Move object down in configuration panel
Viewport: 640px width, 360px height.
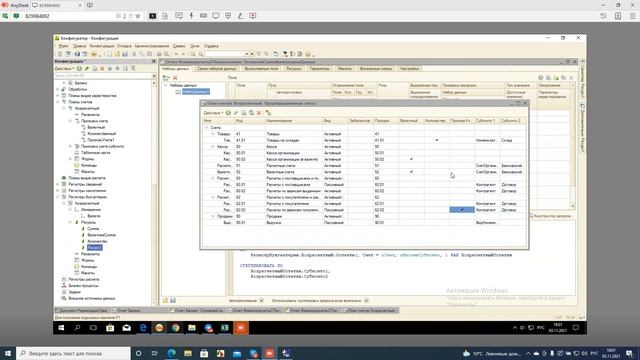tap(118, 69)
